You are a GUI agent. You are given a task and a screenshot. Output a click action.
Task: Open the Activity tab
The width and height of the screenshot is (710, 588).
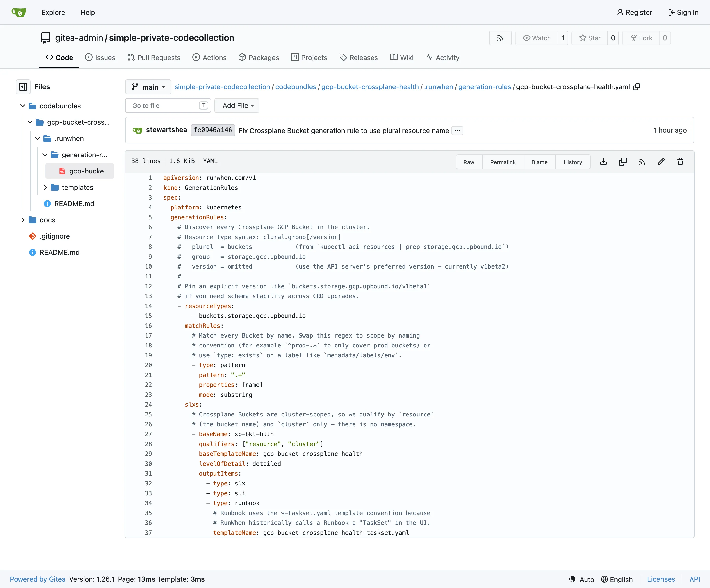click(442, 58)
